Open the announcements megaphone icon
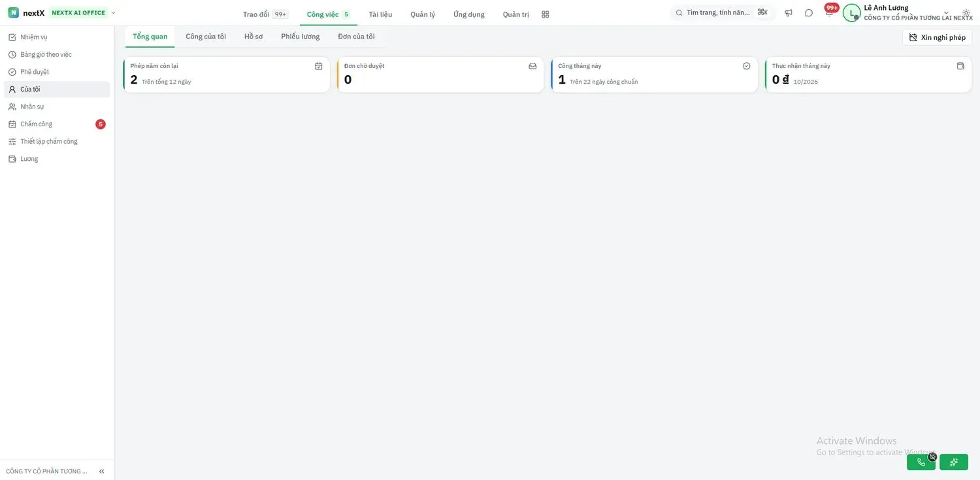 click(789, 13)
